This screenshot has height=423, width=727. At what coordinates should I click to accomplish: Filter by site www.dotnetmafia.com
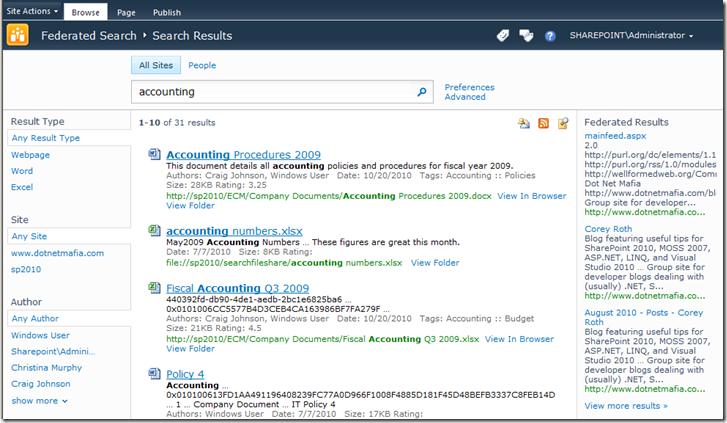pos(57,253)
